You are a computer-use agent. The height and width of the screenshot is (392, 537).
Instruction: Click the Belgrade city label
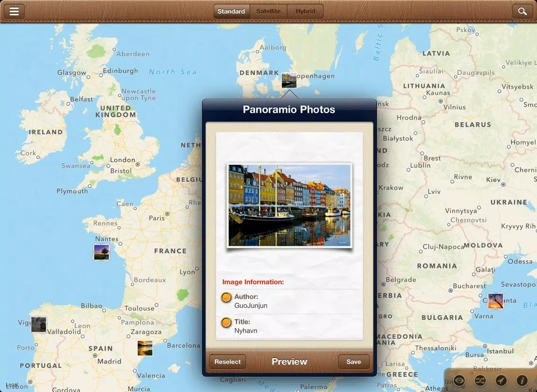click(401, 280)
